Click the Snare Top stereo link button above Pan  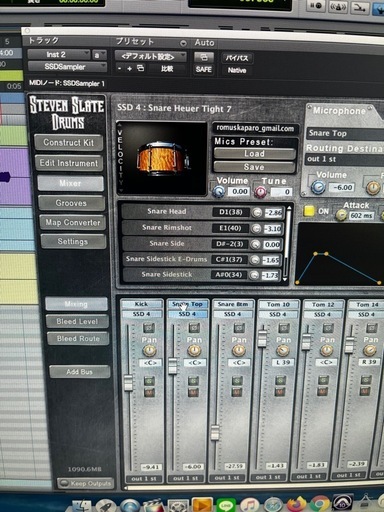(194, 328)
